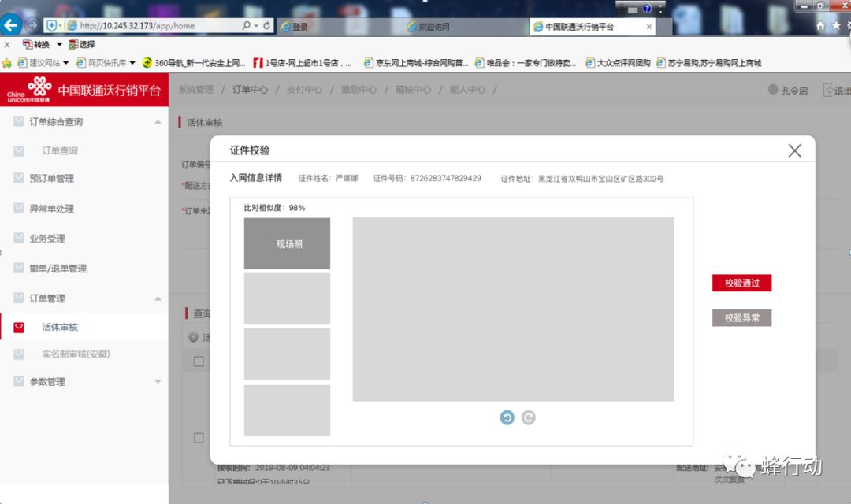Click the 校验异常 button
The width and height of the screenshot is (851, 504).
[741, 317]
